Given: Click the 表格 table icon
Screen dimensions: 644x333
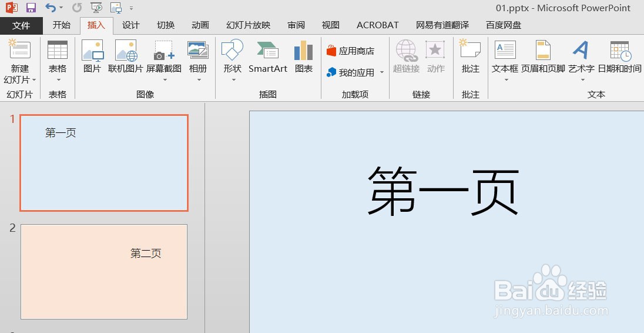Looking at the screenshot, I should [58, 50].
